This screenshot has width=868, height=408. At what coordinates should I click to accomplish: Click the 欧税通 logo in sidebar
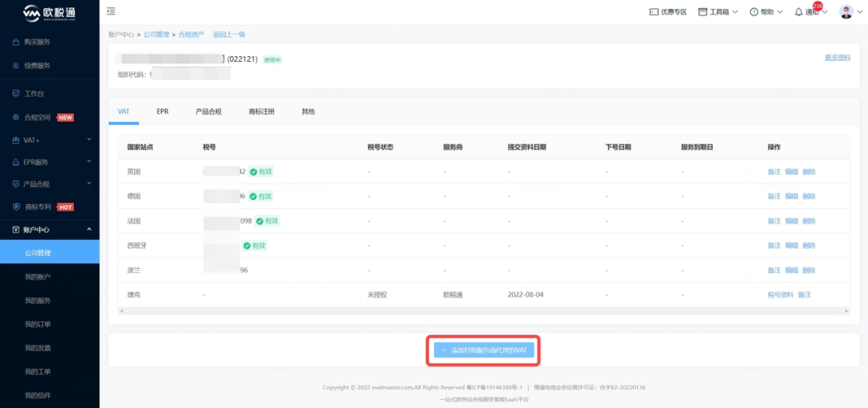[49, 12]
